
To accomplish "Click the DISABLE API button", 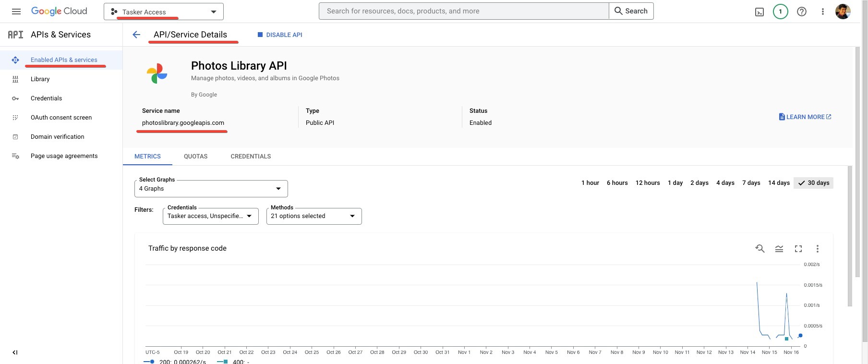I will point(280,35).
